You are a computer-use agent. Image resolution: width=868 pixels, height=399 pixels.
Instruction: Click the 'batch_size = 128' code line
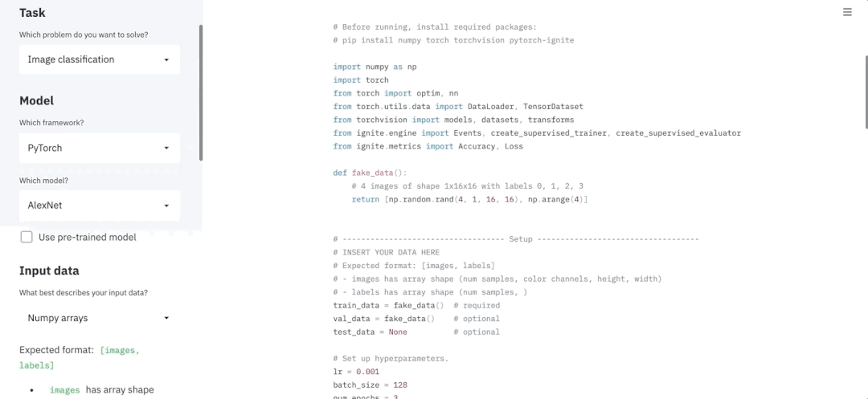click(371, 385)
